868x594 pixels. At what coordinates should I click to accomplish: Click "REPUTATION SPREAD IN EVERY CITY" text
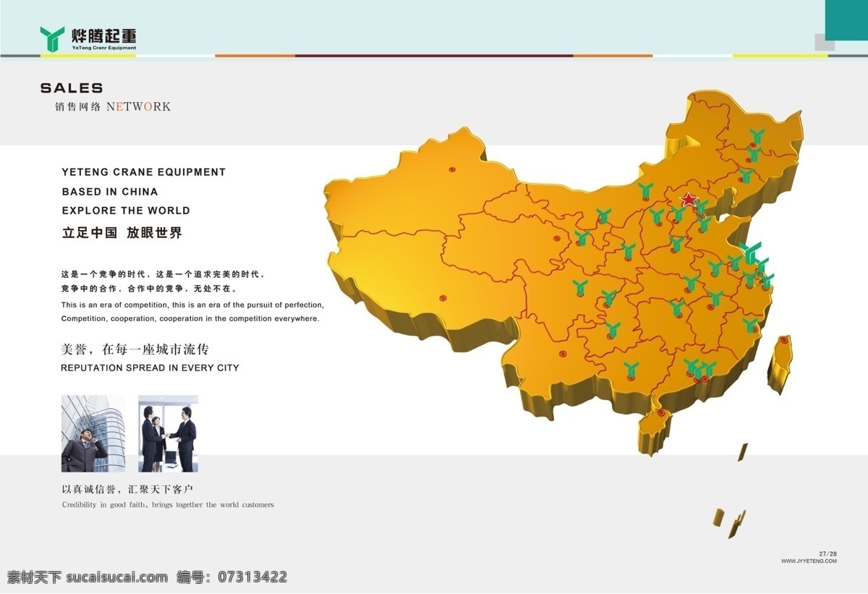[x=150, y=368]
